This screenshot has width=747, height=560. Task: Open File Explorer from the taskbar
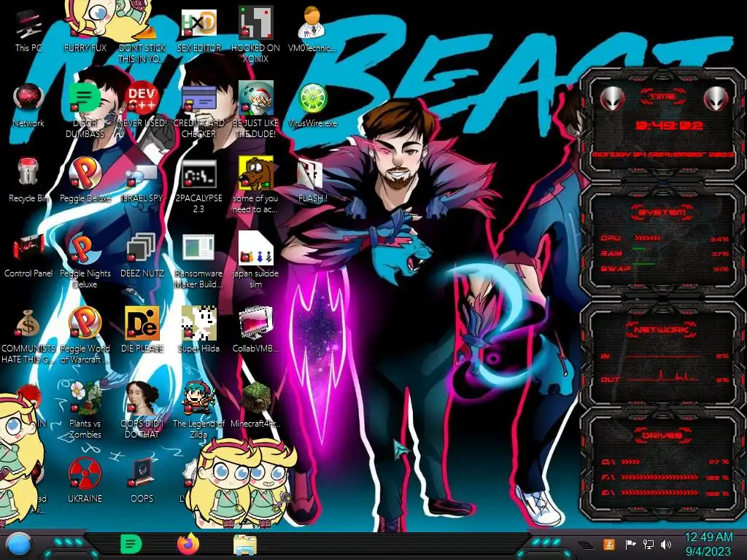(245, 545)
